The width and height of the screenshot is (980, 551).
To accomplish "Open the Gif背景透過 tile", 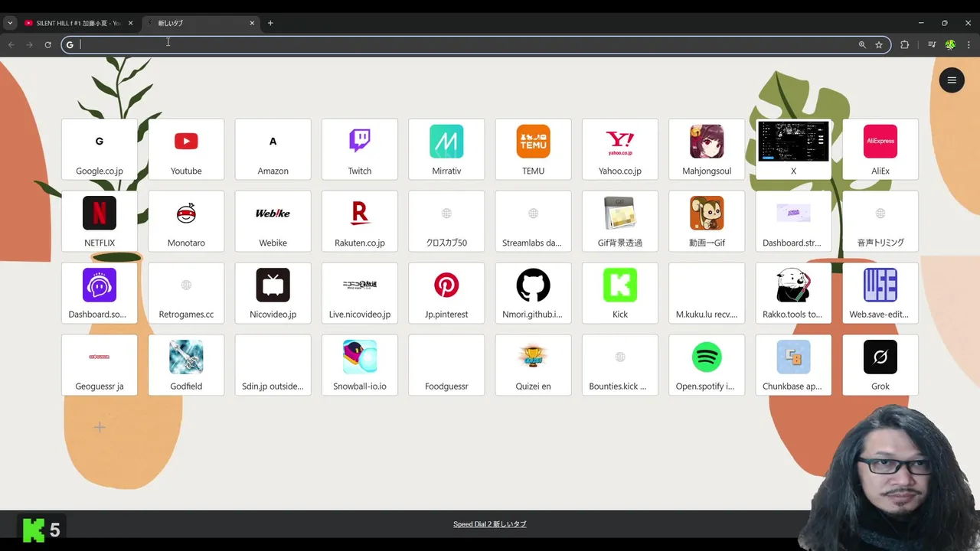I will pos(620,221).
